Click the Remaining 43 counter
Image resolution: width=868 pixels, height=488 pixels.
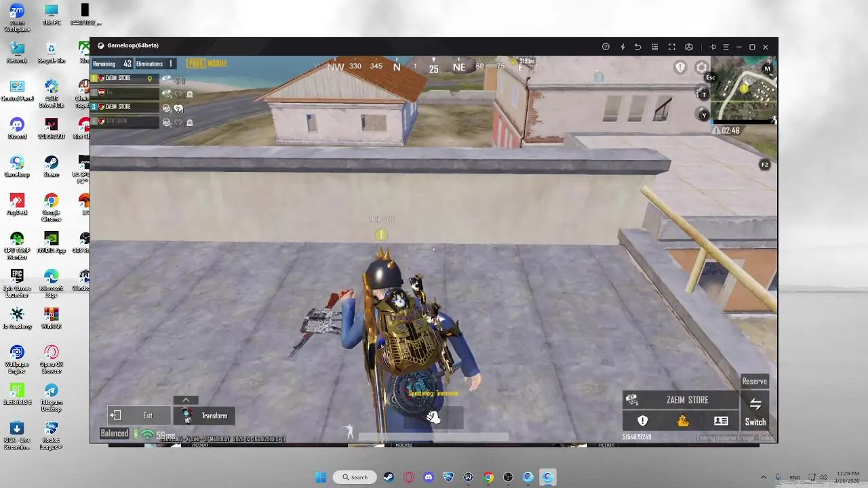[x=112, y=64]
